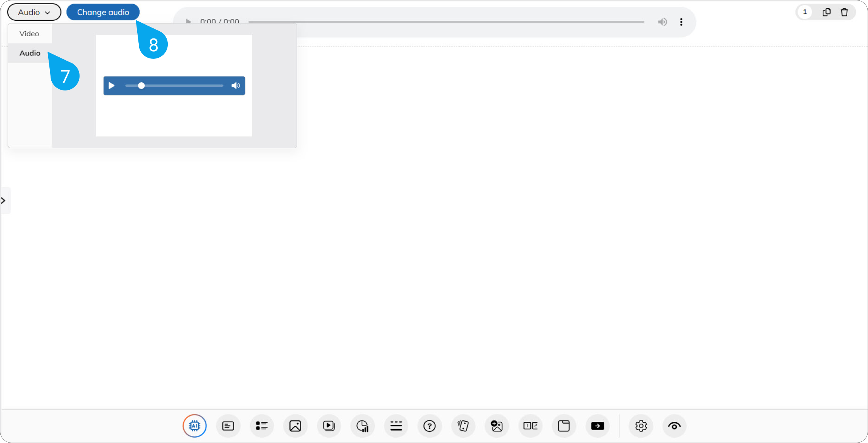Add an image block from toolbar

pyautogui.click(x=295, y=426)
